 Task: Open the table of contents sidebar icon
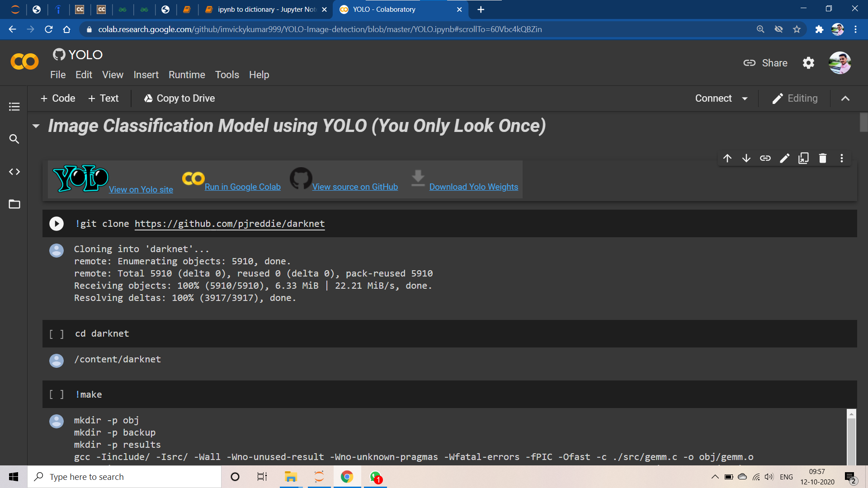pos(14,107)
